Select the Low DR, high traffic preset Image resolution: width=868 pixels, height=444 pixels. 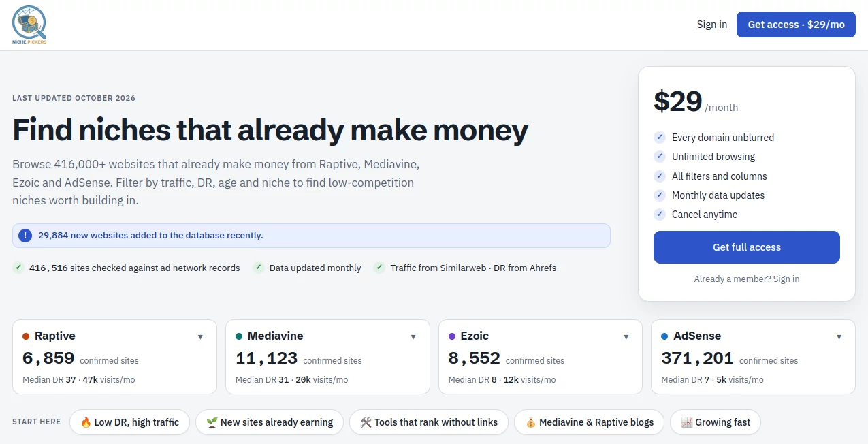[x=129, y=422]
